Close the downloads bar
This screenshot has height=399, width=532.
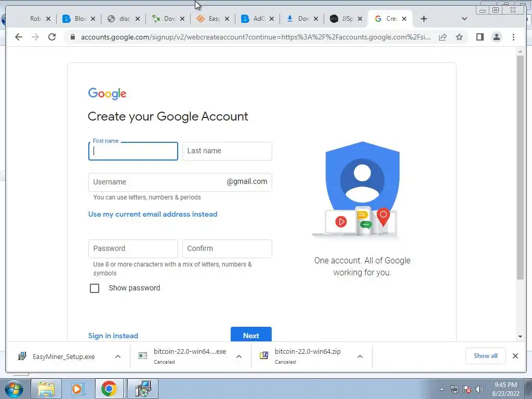[515, 356]
